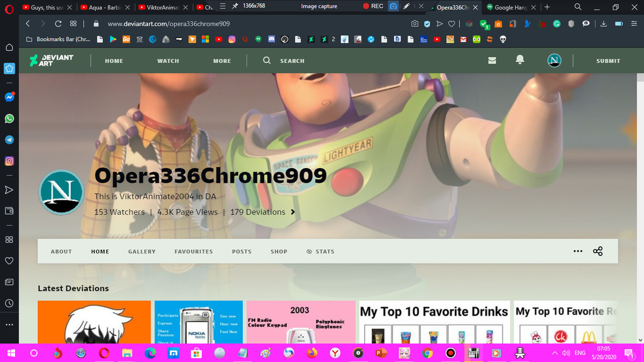Image resolution: width=644 pixels, height=362 pixels.
Task: Switch to the POSTS profile tab
Action: coord(242,251)
